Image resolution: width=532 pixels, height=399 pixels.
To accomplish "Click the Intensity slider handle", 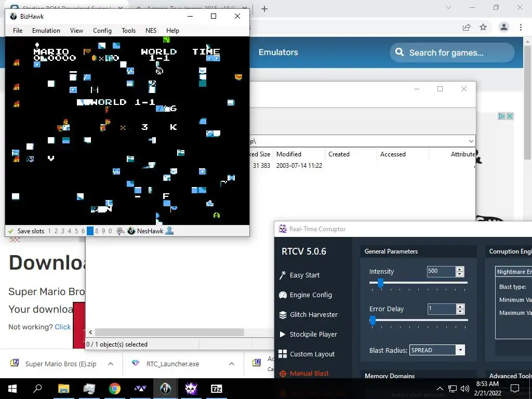I will (x=380, y=283).
